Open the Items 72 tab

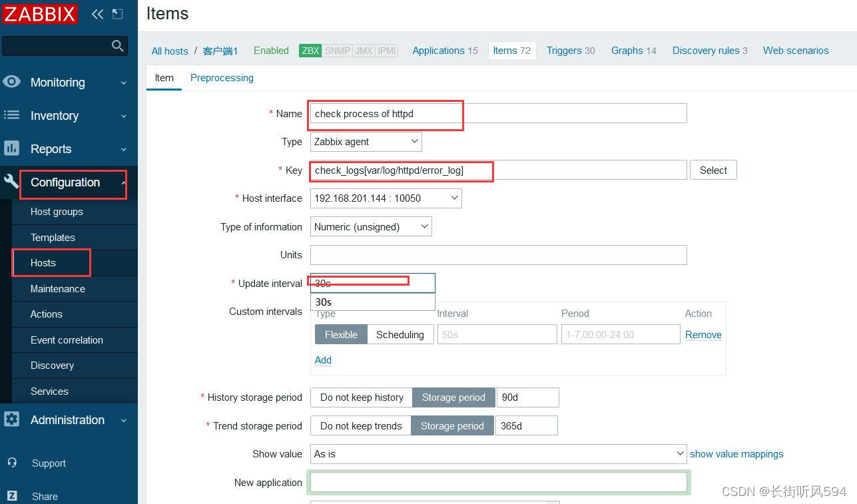click(x=512, y=51)
